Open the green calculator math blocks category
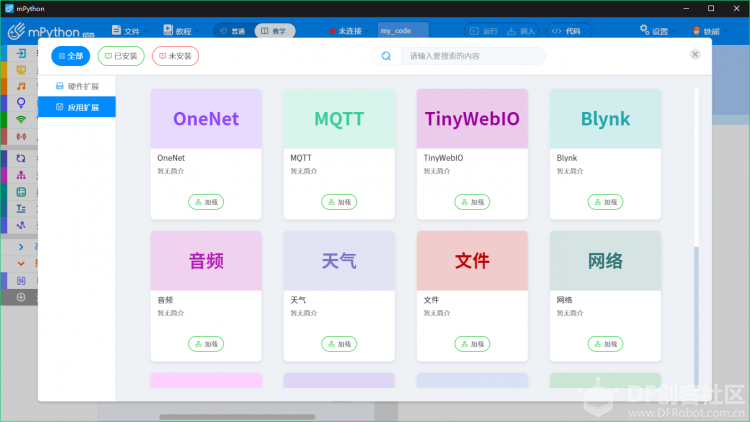The width and height of the screenshot is (750, 422). tap(21, 192)
